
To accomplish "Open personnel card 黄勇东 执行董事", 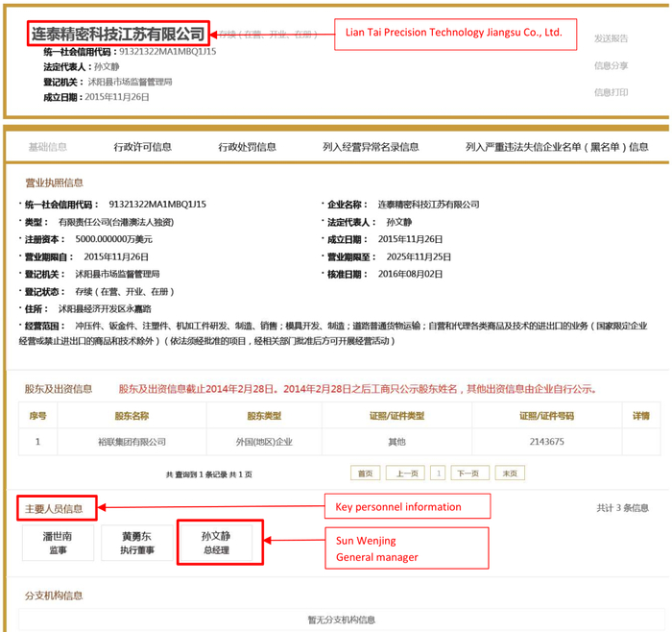I will pyautogui.click(x=137, y=543).
